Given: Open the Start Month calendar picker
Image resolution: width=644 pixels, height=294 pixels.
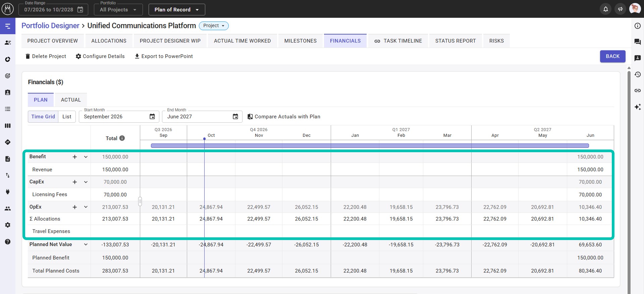Looking at the screenshot, I should [x=152, y=117].
